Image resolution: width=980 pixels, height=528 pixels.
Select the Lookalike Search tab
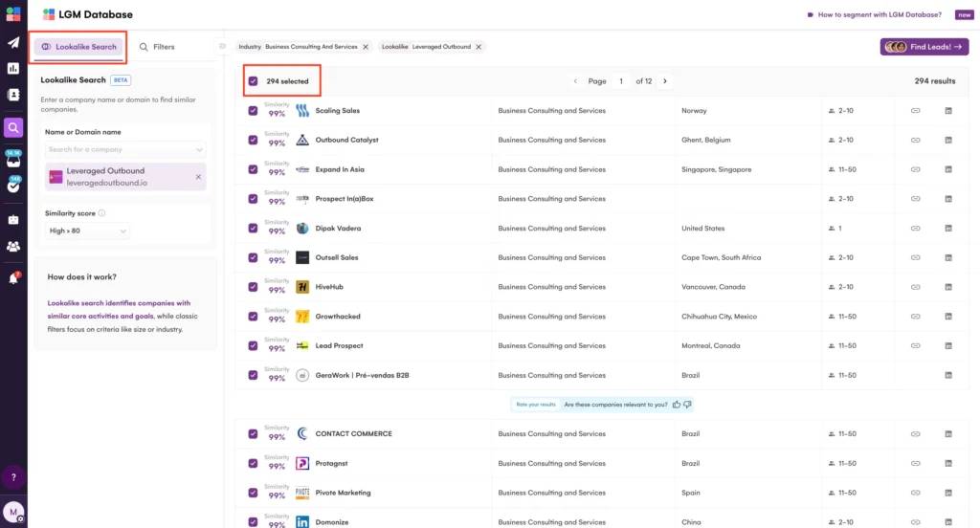pos(79,47)
